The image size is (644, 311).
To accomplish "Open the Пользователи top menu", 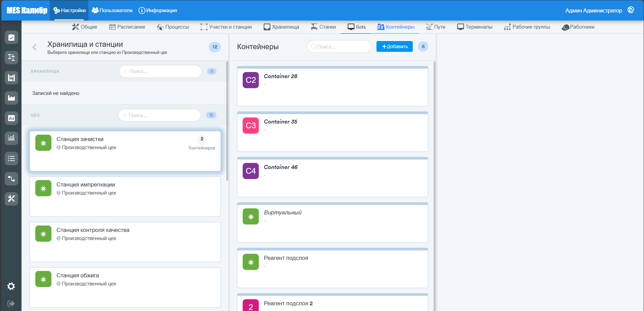I will (x=112, y=10).
